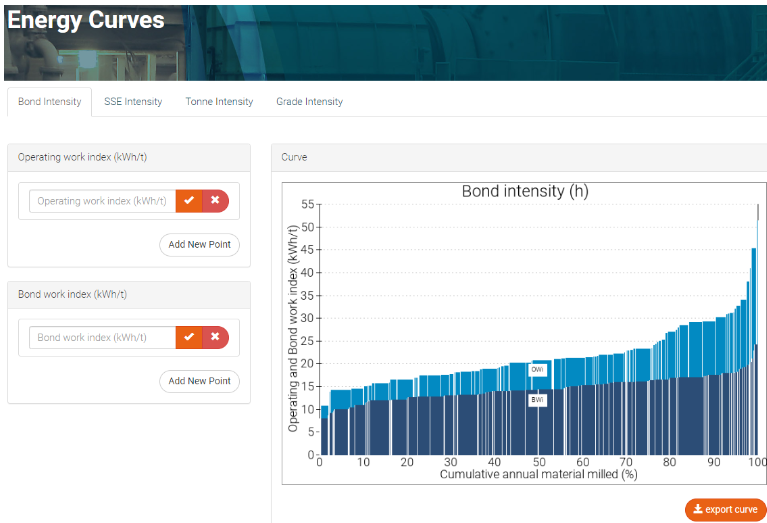Click the Energy Curves page heading
Viewport: 767px width, 523px height.
[x=86, y=20]
